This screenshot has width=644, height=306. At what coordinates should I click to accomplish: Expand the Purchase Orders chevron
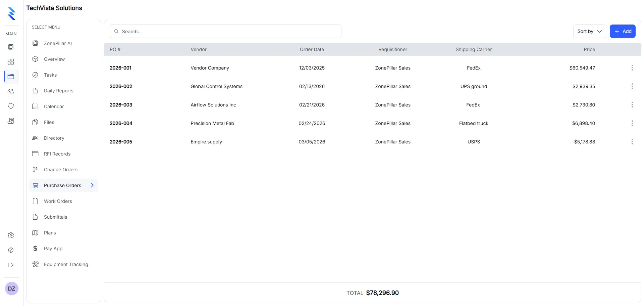pyautogui.click(x=93, y=185)
